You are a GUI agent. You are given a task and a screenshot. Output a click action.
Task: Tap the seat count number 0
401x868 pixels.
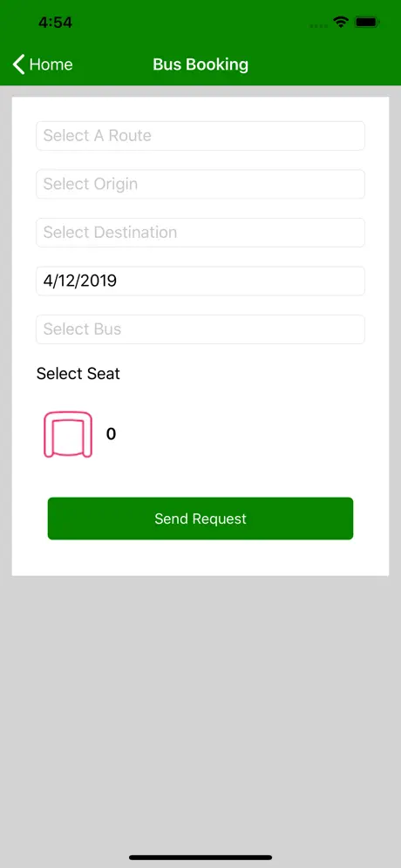point(111,434)
